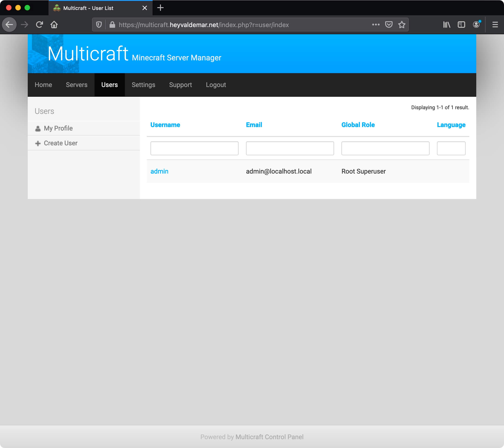Click the Language filter input field
This screenshot has height=448, width=504.
[451, 148]
